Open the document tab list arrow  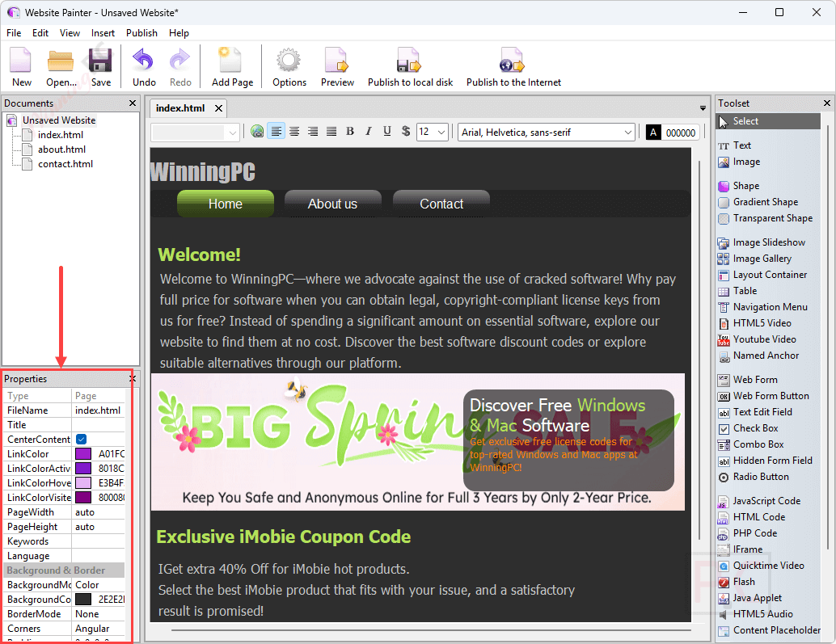703,108
